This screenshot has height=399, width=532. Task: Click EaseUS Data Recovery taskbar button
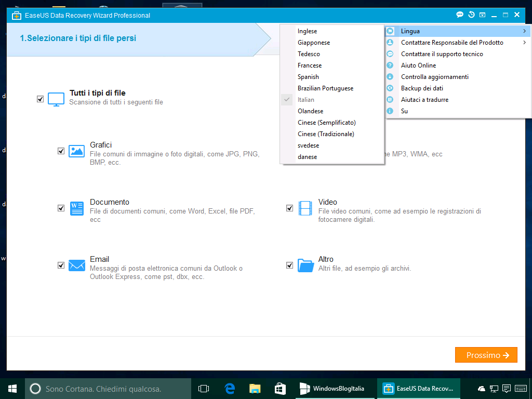418,389
